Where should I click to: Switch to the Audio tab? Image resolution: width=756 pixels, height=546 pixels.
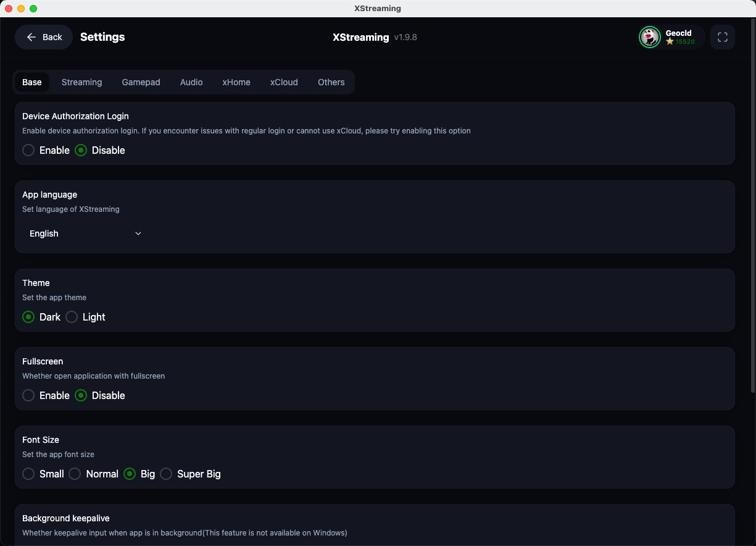(191, 82)
